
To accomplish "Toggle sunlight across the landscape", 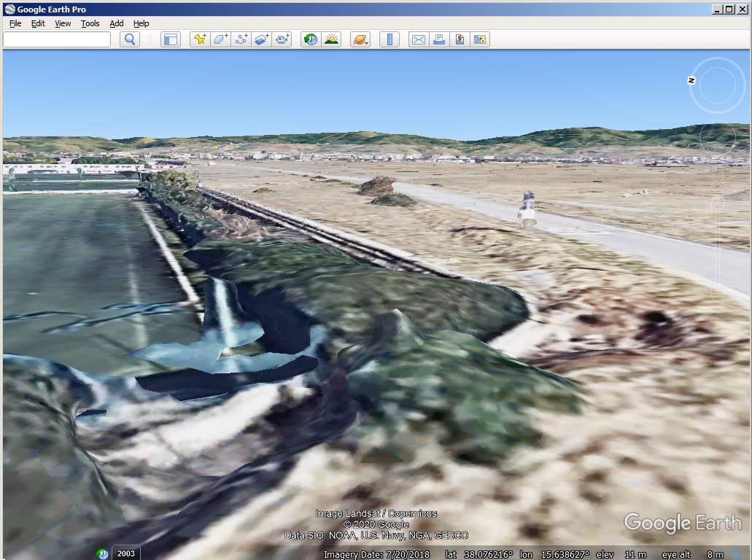I will [331, 39].
